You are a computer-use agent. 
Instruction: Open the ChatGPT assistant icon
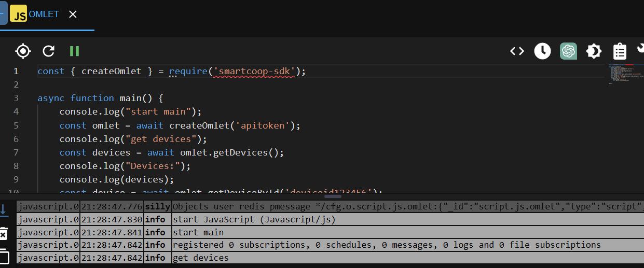click(x=568, y=51)
